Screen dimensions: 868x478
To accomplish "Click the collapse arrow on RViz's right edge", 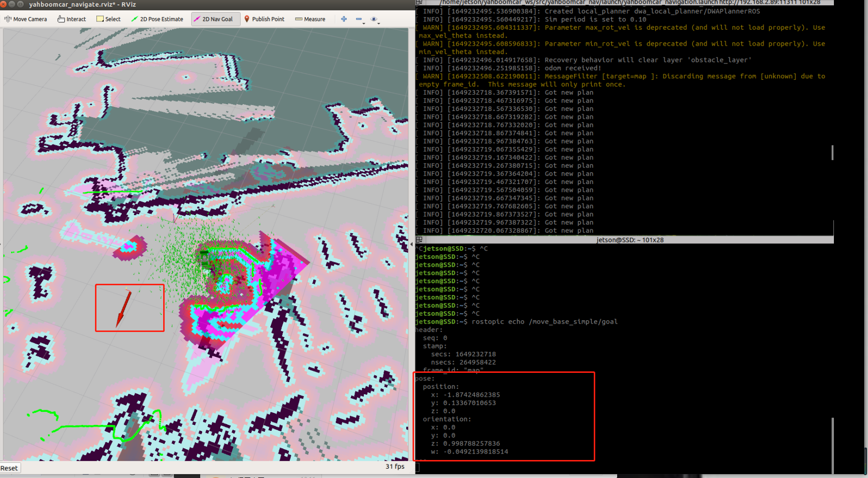I will coord(412,244).
